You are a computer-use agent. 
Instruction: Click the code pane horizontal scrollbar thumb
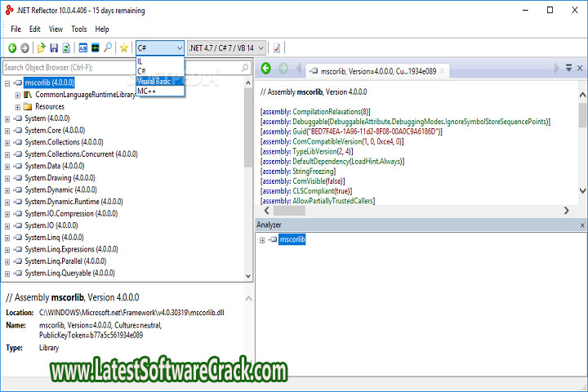click(289, 212)
